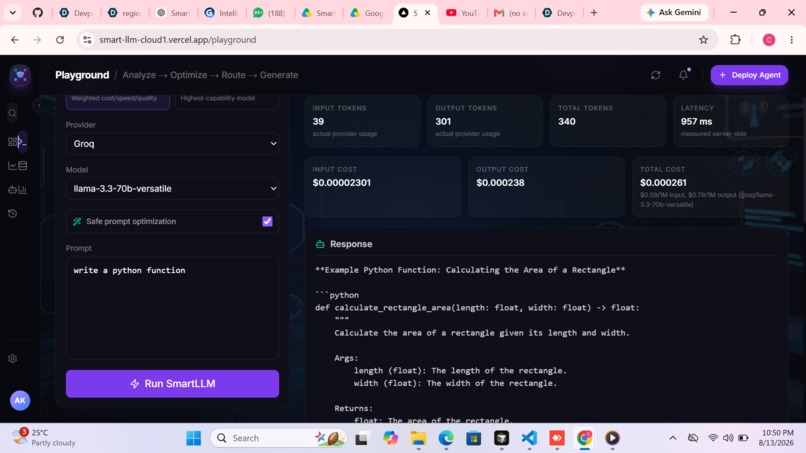Toggle the Safe prompt optimization checkbox
This screenshot has height=453, width=806.
(267, 221)
